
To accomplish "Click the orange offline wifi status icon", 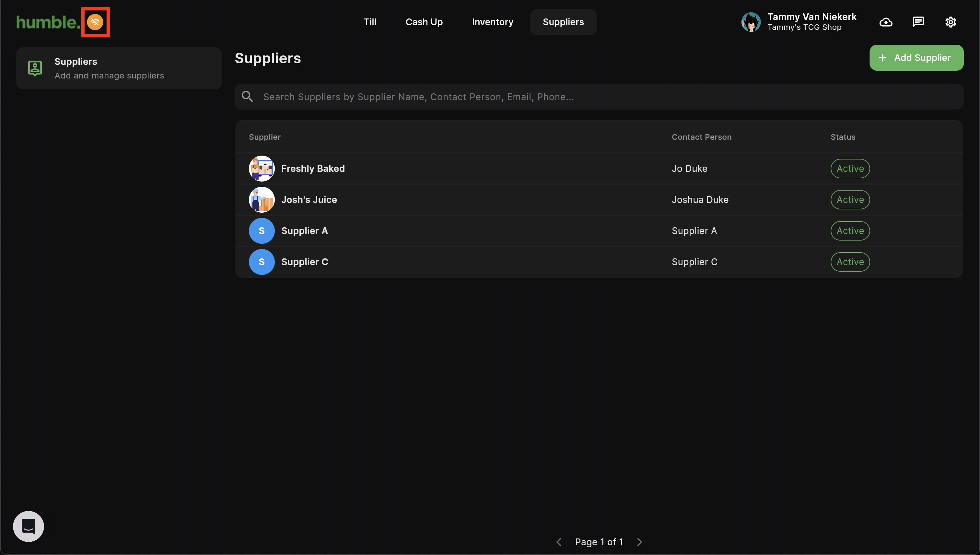I will point(95,22).
